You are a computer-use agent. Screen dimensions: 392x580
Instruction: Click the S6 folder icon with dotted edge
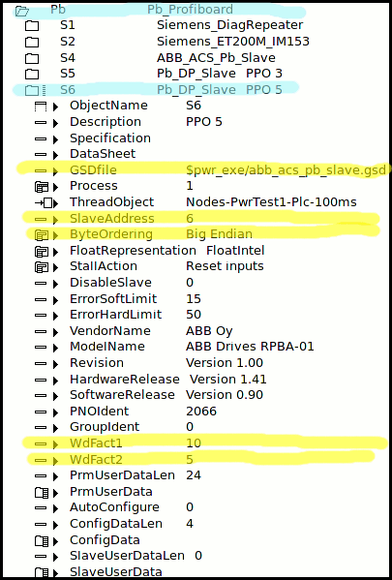[35, 90]
